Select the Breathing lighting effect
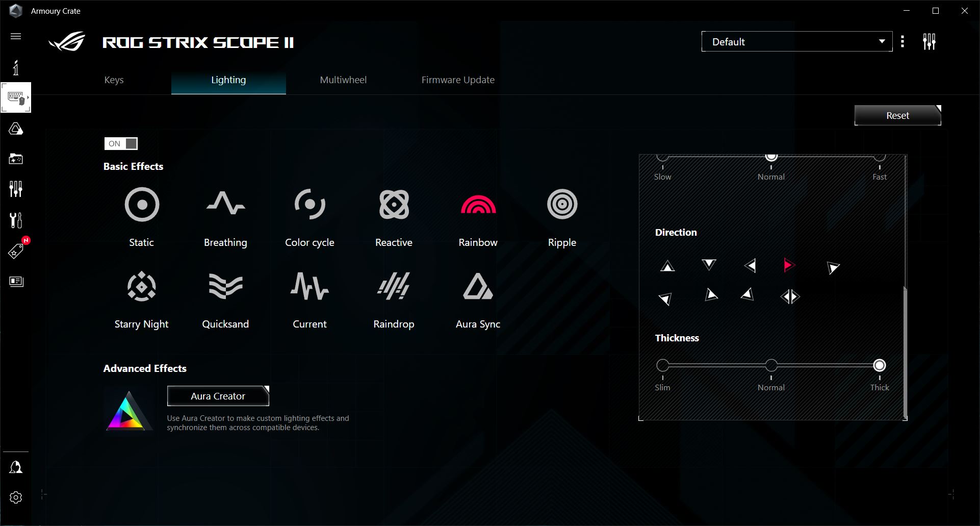This screenshot has width=980, height=526. click(226, 217)
